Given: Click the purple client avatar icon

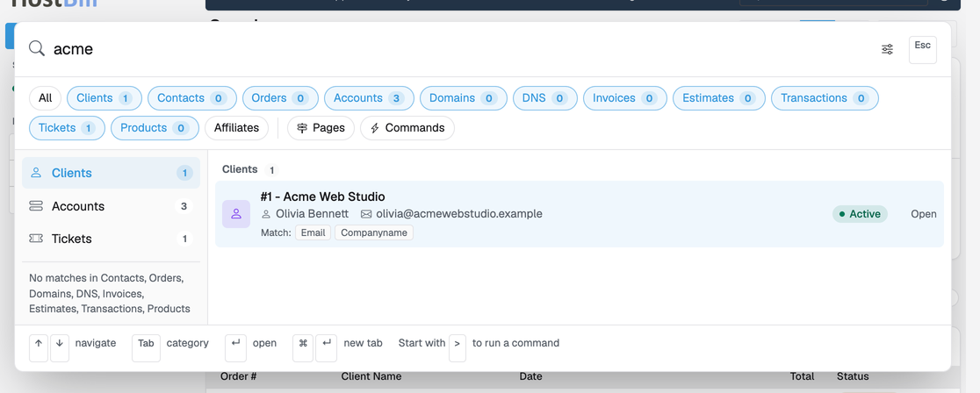Looking at the screenshot, I should tap(236, 214).
